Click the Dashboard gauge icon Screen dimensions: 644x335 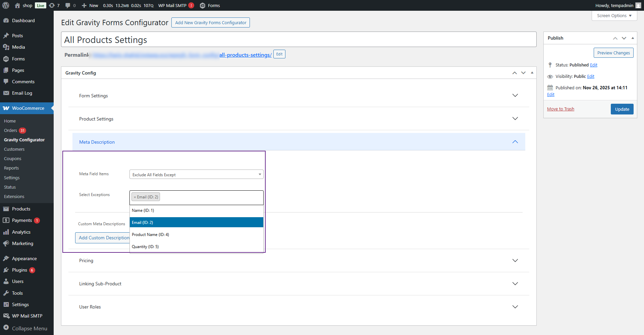pos(6,20)
